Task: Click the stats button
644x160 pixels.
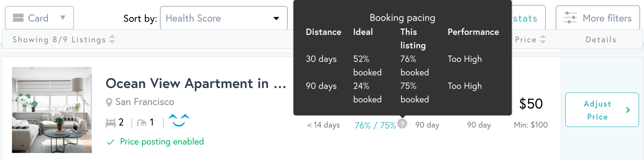Action: (528, 18)
